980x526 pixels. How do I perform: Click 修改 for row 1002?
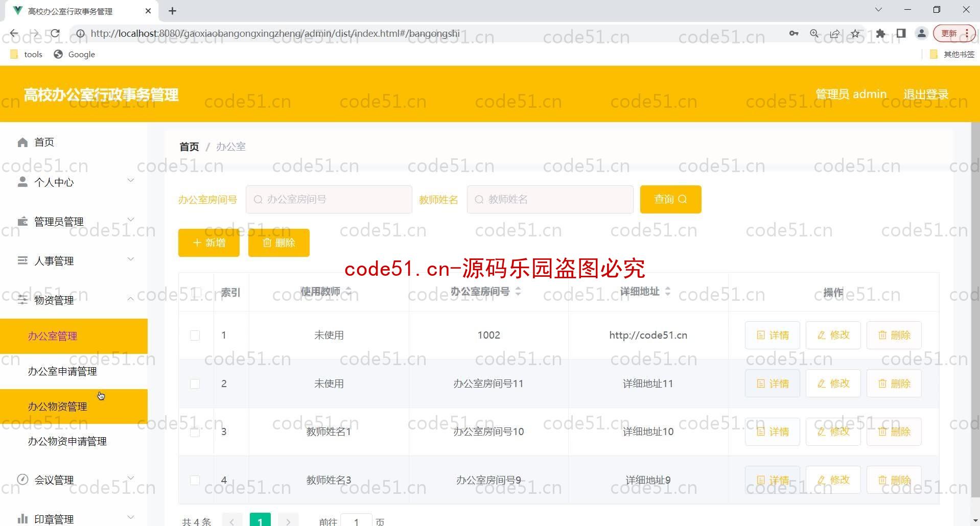833,335
